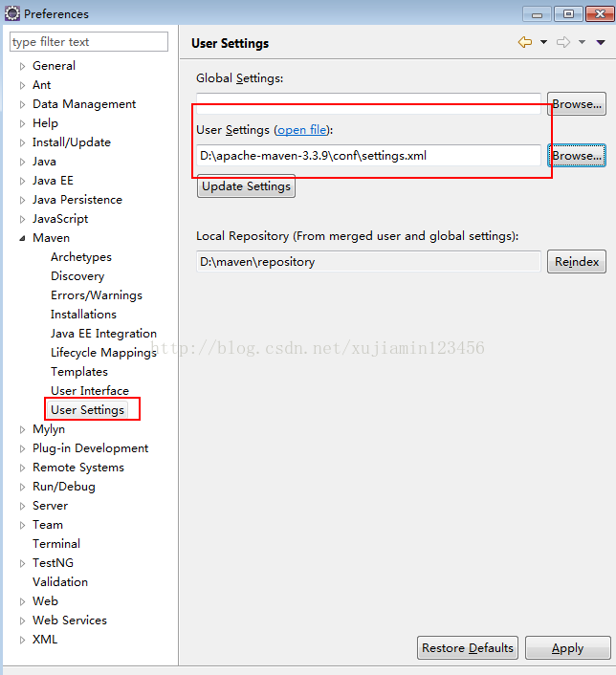Viewport: 616px width, 675px height.
Task: Expand the TestNG tree node
Action: pos(22,563)
